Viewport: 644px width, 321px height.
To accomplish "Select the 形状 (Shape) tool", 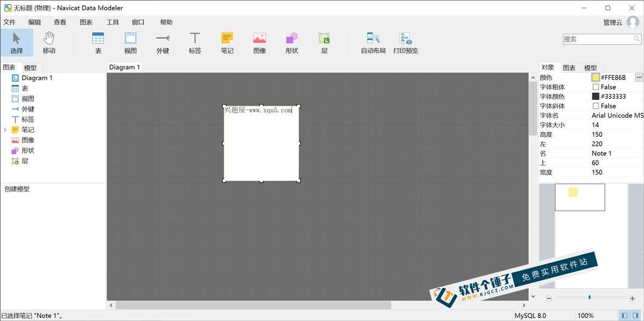I will [291, 42].
